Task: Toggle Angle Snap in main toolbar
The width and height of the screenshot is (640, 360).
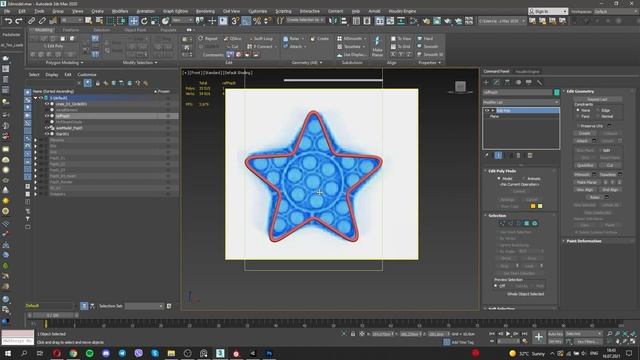Action: 246,21
